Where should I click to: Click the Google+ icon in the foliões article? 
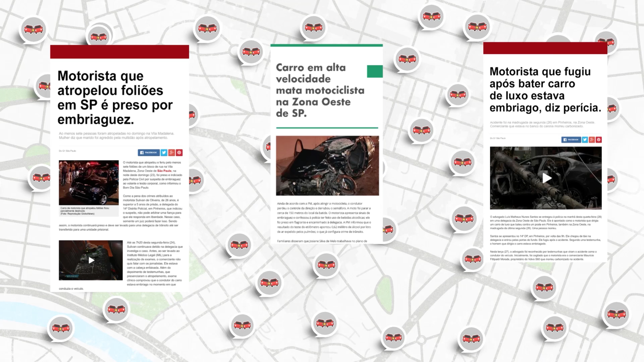pyautogui.click(x=171, y=153)
